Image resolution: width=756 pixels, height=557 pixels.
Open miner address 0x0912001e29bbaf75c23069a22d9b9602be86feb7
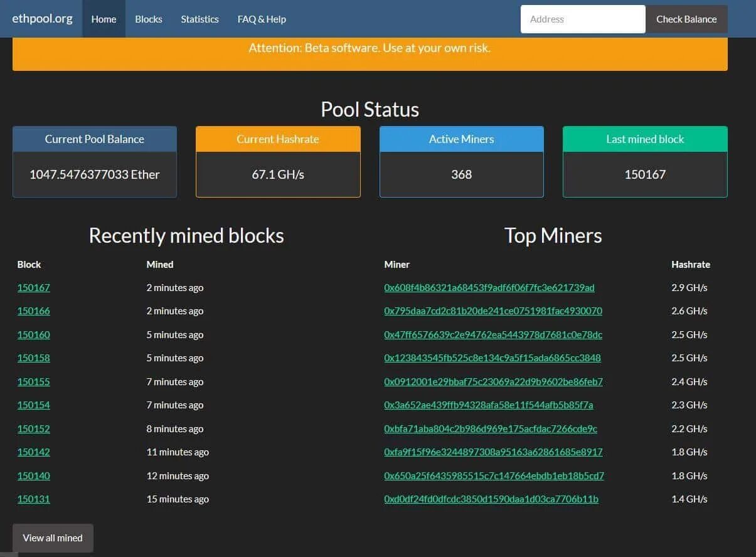493,382
